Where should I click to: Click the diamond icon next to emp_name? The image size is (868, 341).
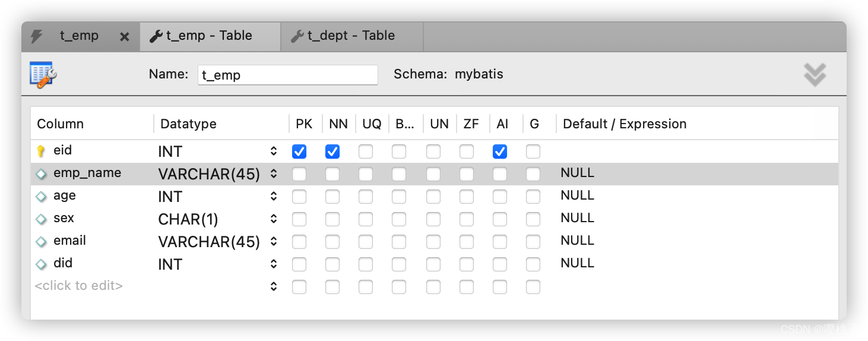click(x=41, y=174)
